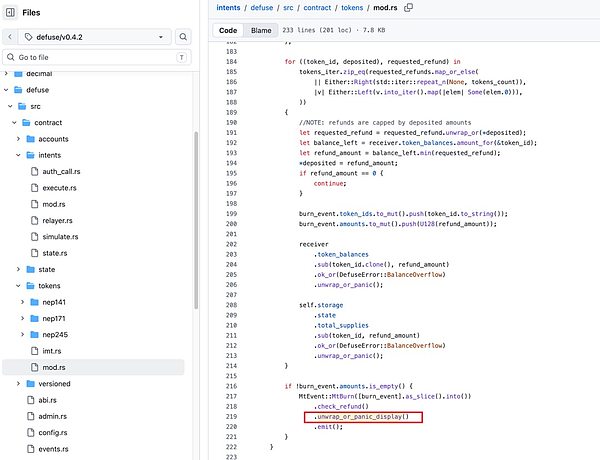
Task: Click the file icon beside config.rs
Action: (31, 432)
